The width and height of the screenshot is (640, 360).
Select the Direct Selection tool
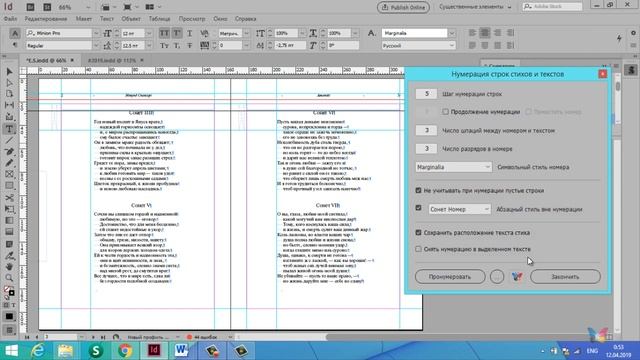[x=9, y=83]
